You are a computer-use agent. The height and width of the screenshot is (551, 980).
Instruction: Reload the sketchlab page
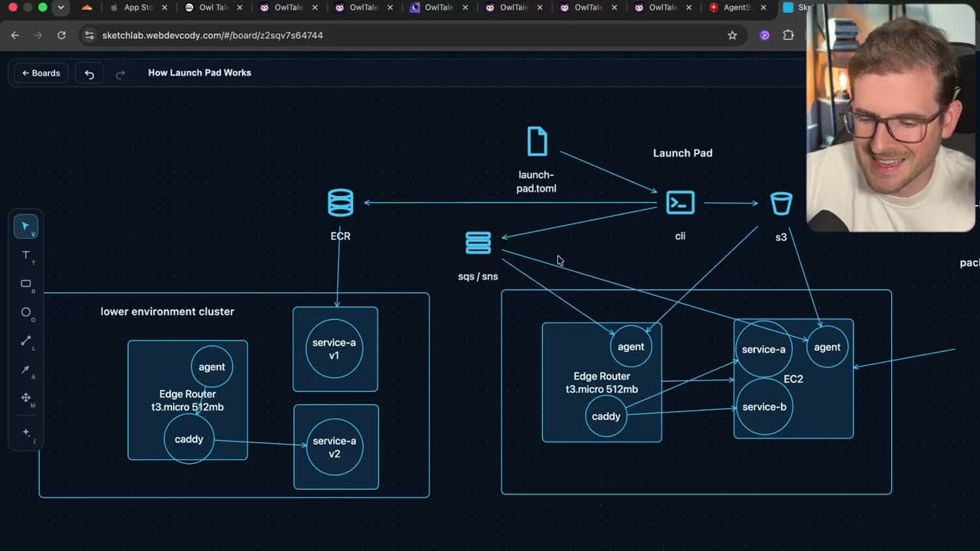coord(61,35)
